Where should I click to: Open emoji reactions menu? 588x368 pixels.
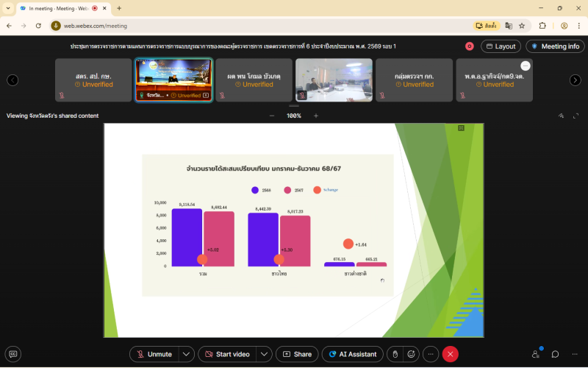coord(412,354)
